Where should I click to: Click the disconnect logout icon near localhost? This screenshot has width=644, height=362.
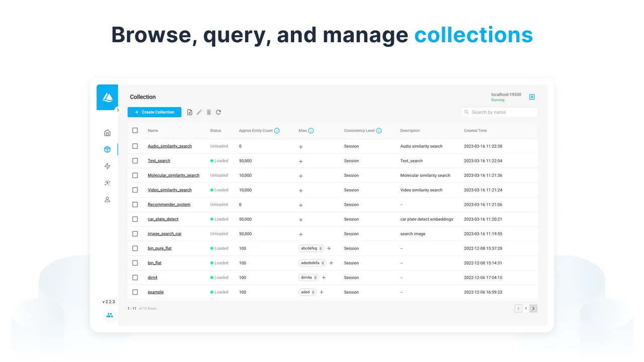coord(532,97)
